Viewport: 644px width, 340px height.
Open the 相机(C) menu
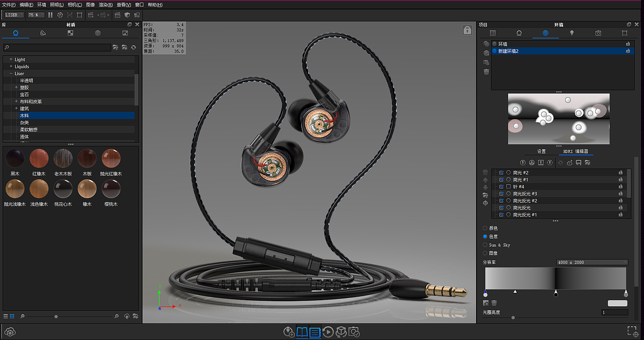[x=75, y=5]
